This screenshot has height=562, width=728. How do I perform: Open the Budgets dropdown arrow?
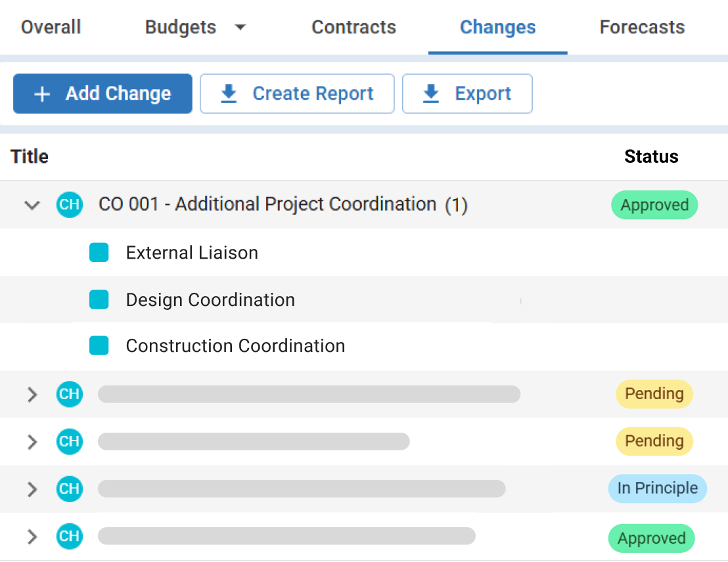[x=240, y=28]
